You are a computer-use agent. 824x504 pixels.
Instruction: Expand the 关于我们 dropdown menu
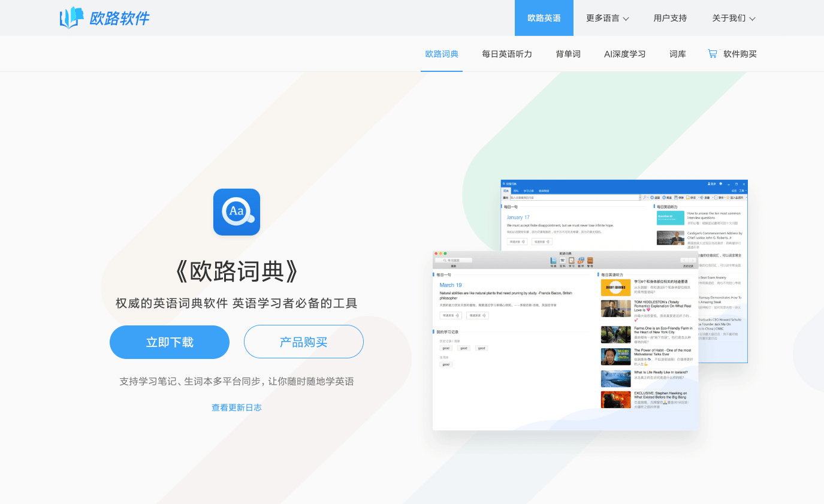[734, 18]
